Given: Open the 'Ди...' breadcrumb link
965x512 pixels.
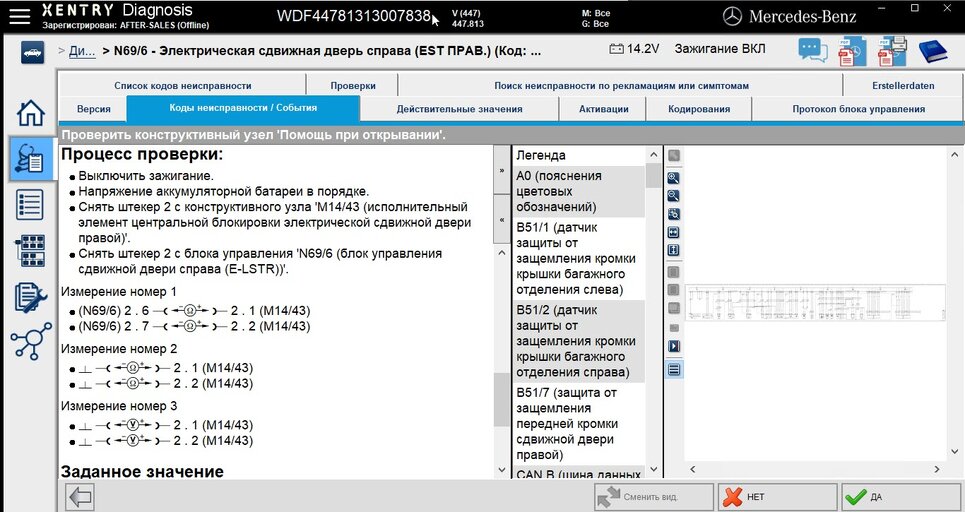Looking at the screenshot, I should coord(82,51).
